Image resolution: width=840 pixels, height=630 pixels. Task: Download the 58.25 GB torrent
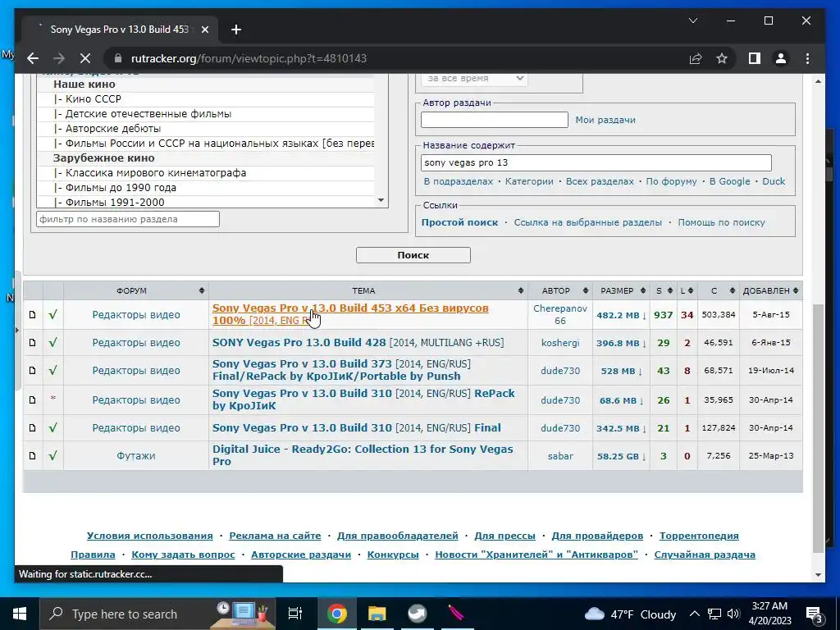point(622,456)
